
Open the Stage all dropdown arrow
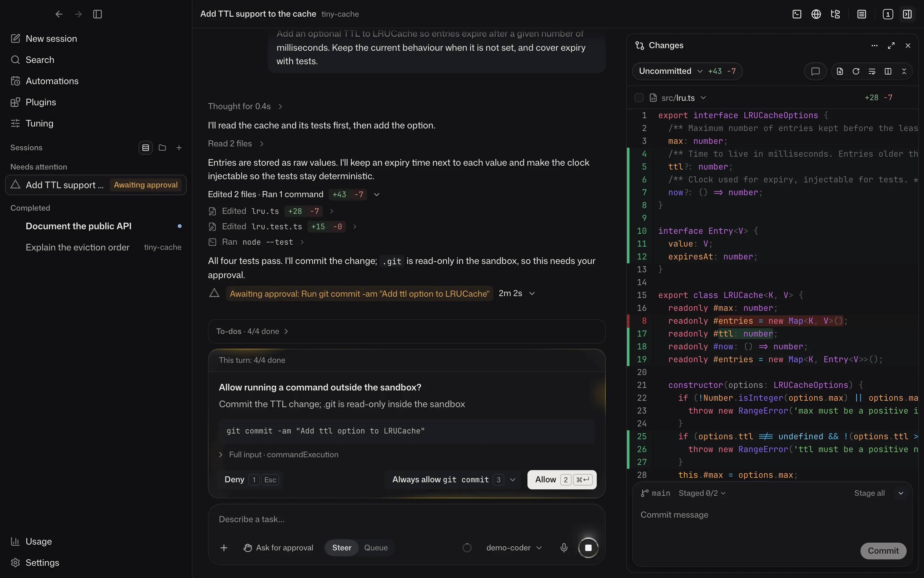(x=901, y=494)
